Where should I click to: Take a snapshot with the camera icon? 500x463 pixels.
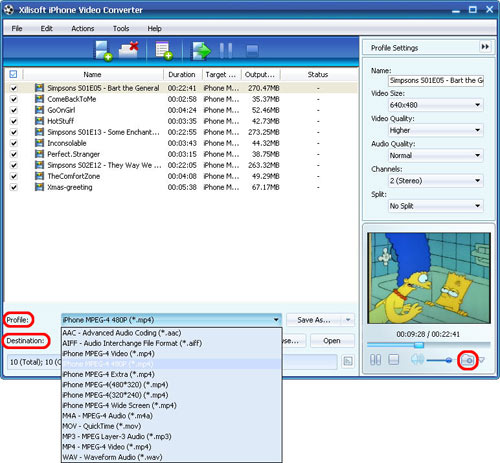pyautogui.click(x=467, y=360)
